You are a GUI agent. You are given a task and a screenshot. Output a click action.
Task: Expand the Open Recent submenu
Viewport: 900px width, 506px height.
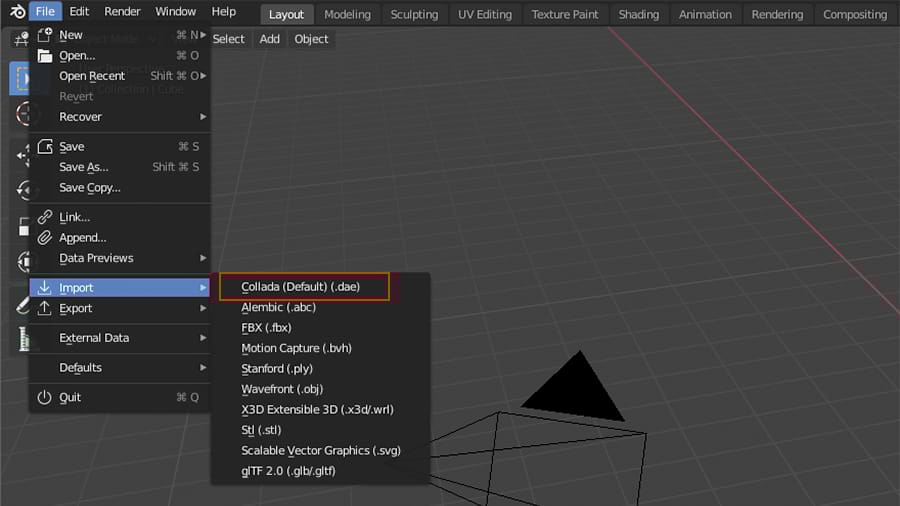click(x=120, y=76)
